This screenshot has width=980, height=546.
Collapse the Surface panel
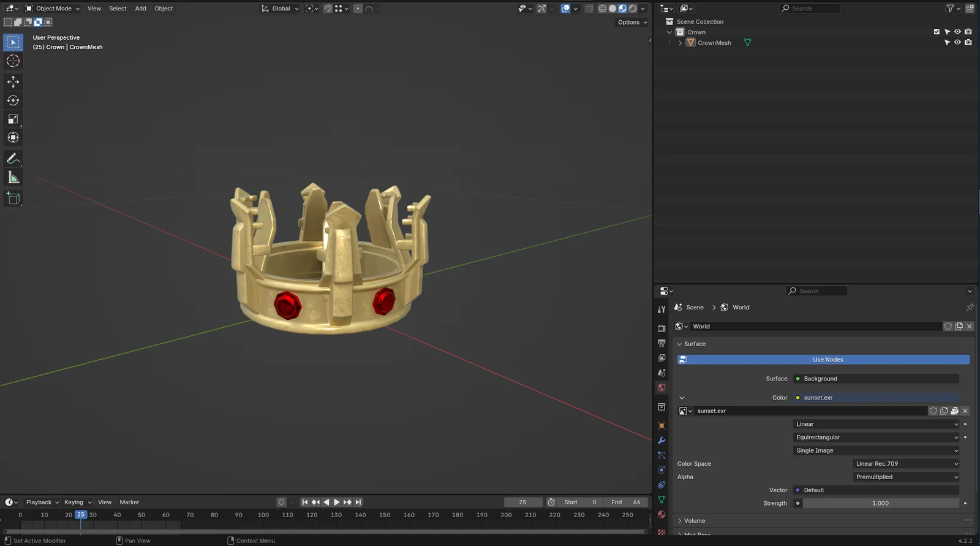coord(679,344)
